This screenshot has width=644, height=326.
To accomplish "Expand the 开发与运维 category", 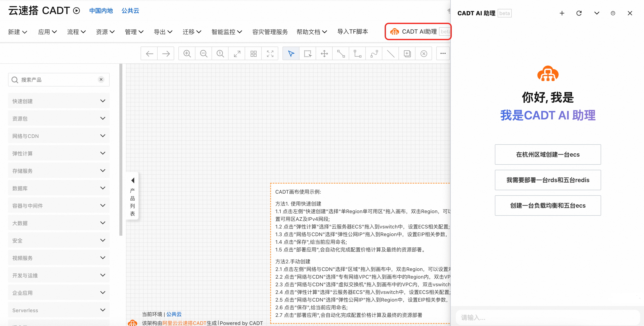I will [x=59, y=275].
